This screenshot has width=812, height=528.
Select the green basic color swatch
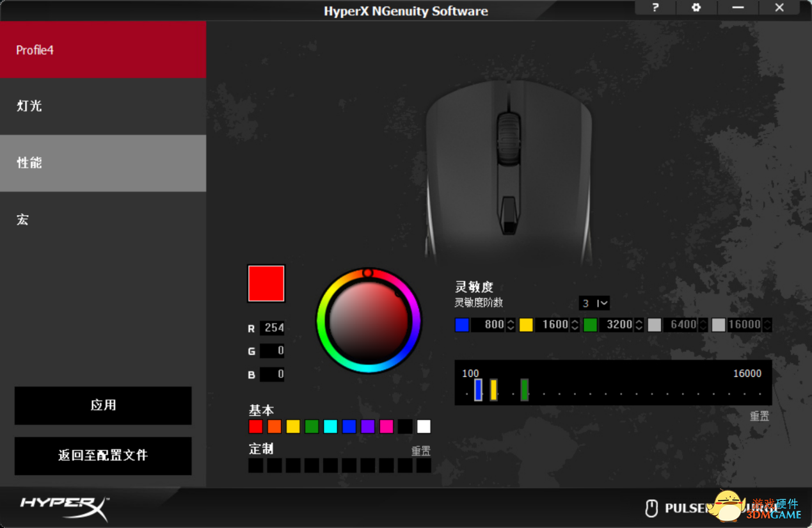point(312,426)
